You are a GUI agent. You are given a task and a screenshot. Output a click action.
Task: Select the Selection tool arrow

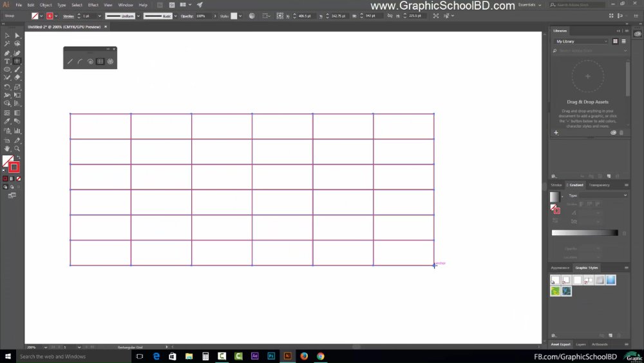point(7,35)
